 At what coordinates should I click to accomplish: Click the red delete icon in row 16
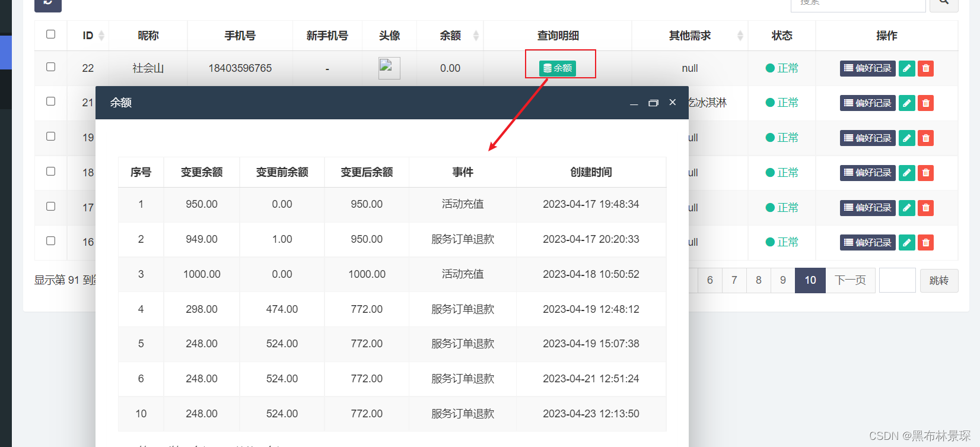tap(925, 242)
